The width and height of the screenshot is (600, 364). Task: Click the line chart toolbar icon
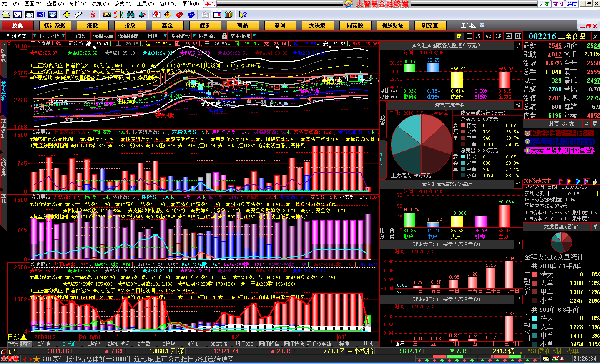18,14
